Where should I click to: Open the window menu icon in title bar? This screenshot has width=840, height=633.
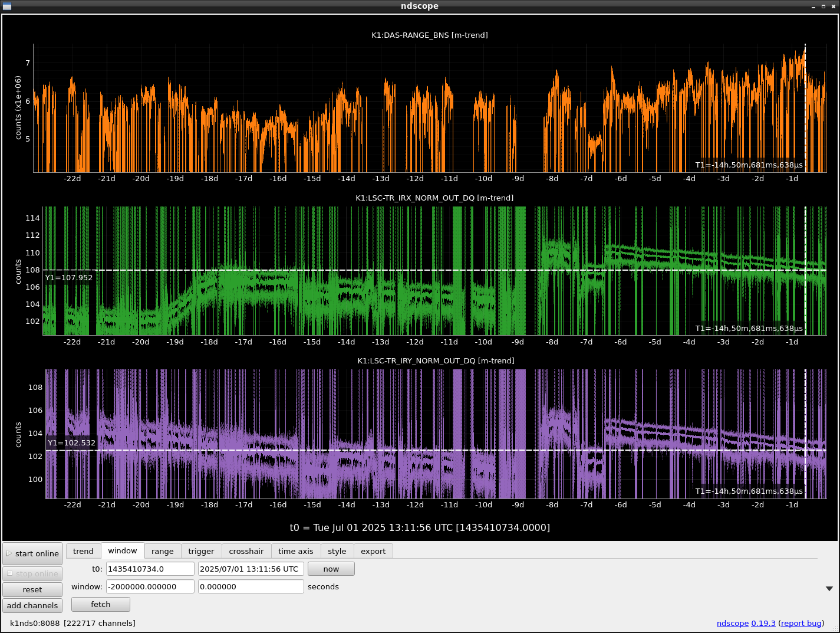pyautogui.click(x=7, y=6)
